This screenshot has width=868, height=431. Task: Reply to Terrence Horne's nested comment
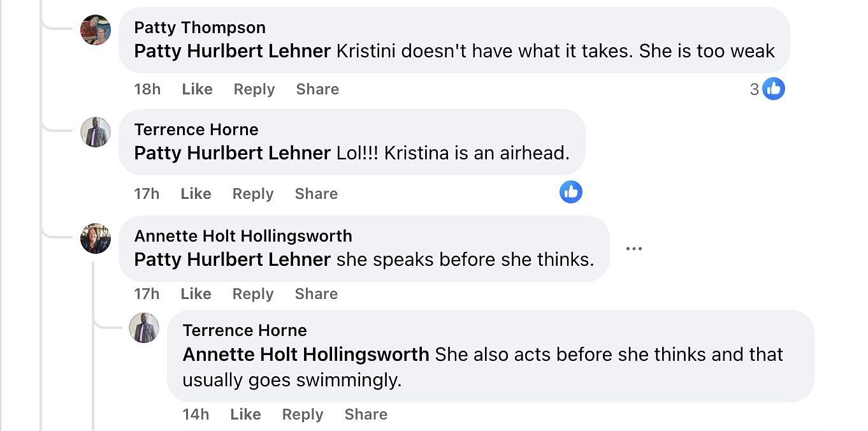(302, 414)
